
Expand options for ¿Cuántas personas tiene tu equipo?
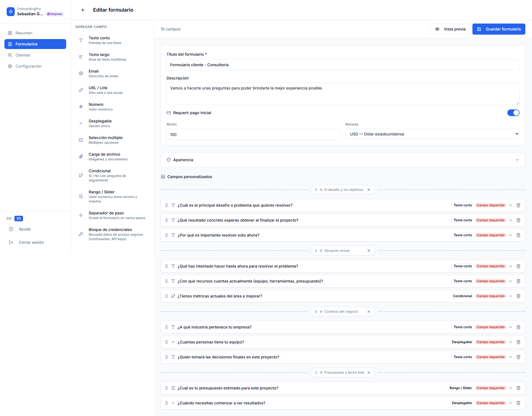coord(511,342)
